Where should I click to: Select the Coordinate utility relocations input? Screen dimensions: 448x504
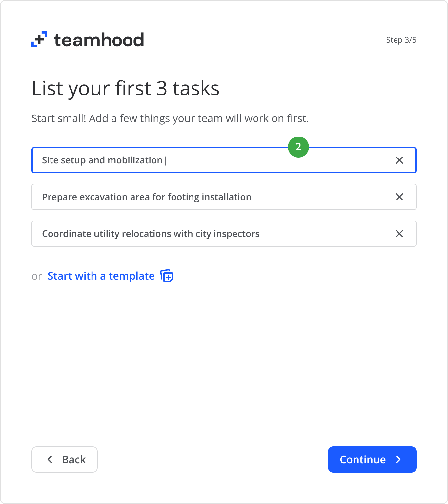(x=213, y=234)
